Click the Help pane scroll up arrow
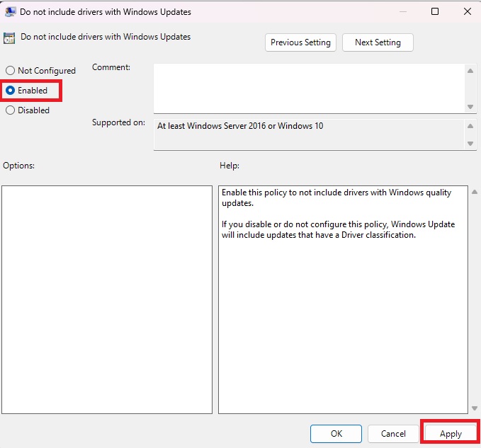 click(474, 192)
